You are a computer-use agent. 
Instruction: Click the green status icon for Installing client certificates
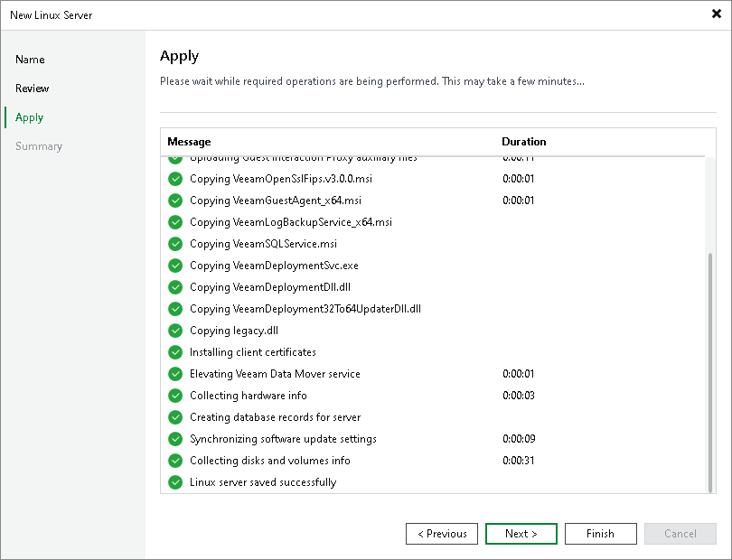click(x=175, y=352)
